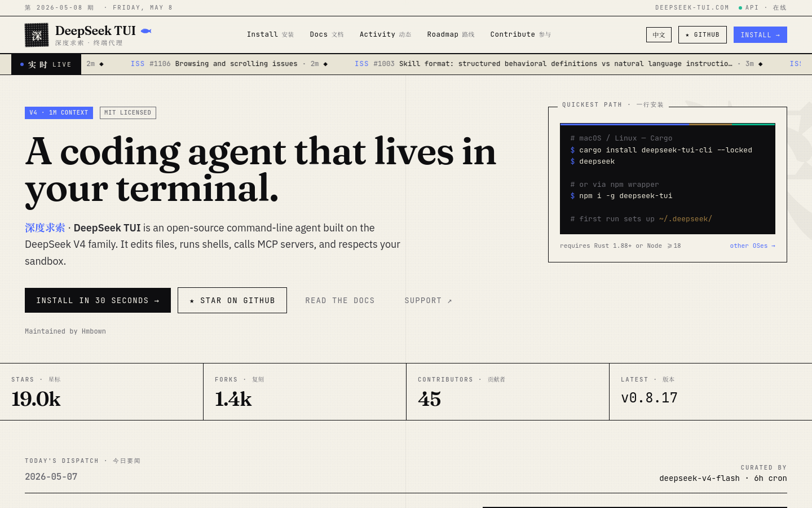The image size is (812, 508).
Task: Open the Contribute nav link
Action: click(520, 34)
